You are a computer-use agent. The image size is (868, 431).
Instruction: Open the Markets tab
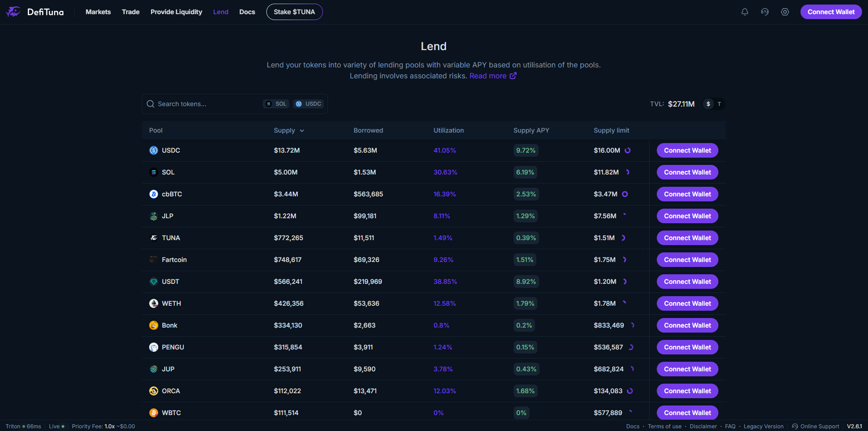point(98,12)
